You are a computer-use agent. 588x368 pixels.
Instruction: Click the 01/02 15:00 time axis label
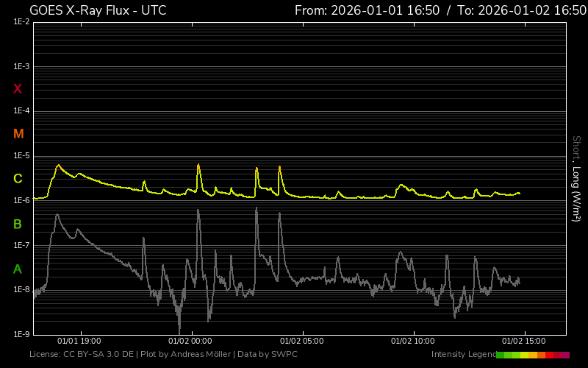coord(524,342)
